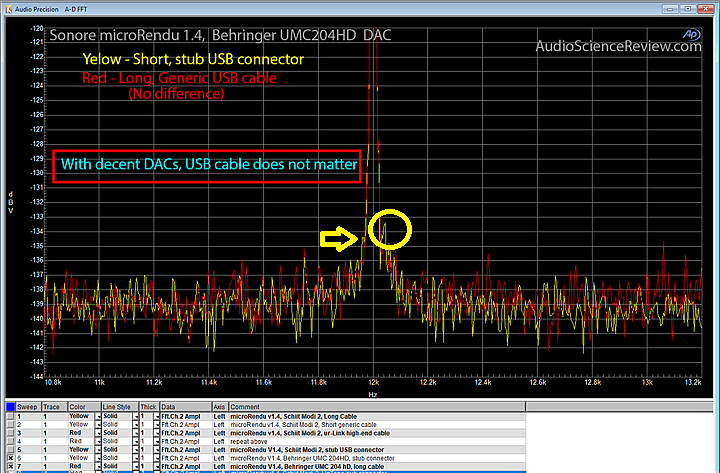Click the Hz unit label below the graph

coord(372,394)
